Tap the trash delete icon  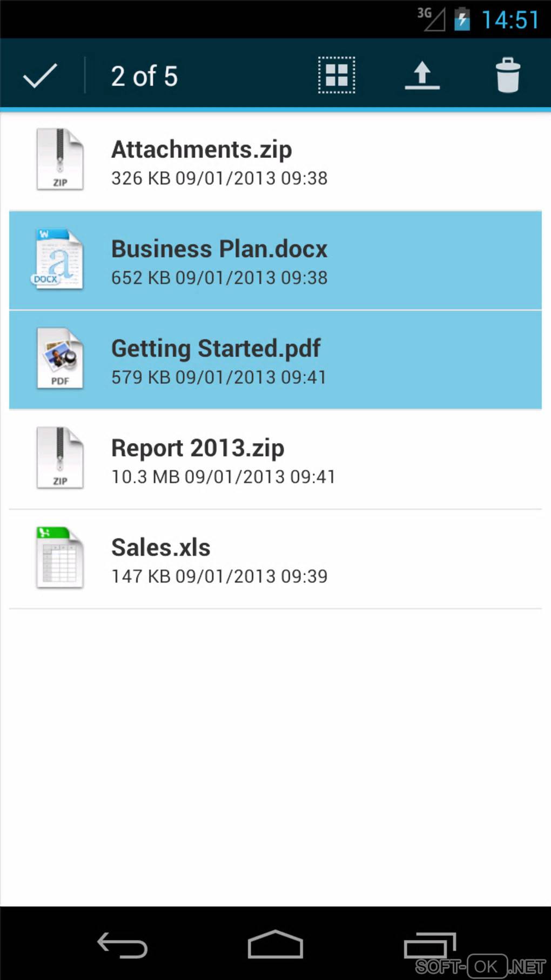[x=507, y=75]
